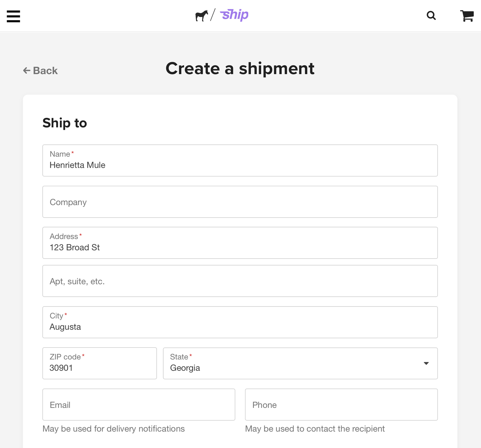
Task: Select the Ship to section title
Action: click(64, 123)
